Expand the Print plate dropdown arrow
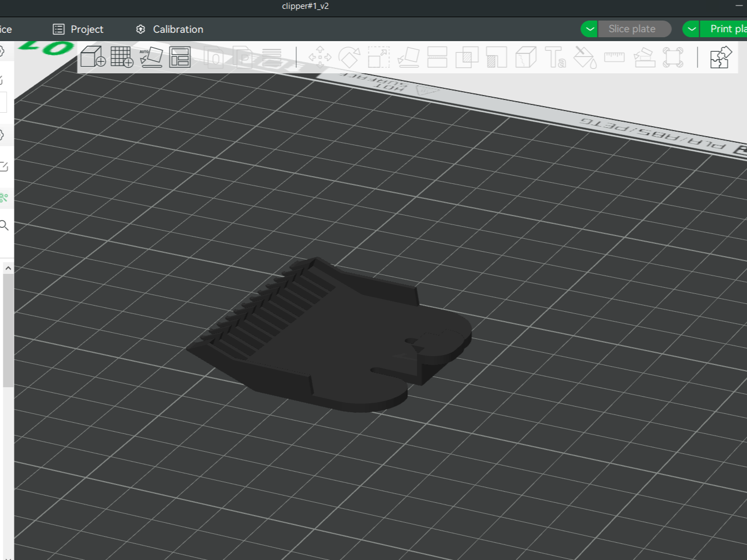The width and height of the screenshot is (747, 560). click(691, 29)
